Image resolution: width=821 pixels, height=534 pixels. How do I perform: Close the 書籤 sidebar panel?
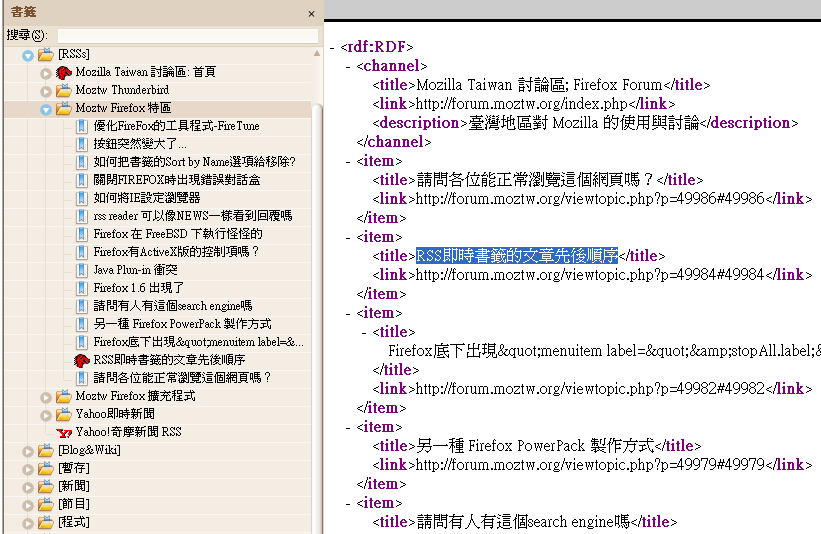[311, 14]
